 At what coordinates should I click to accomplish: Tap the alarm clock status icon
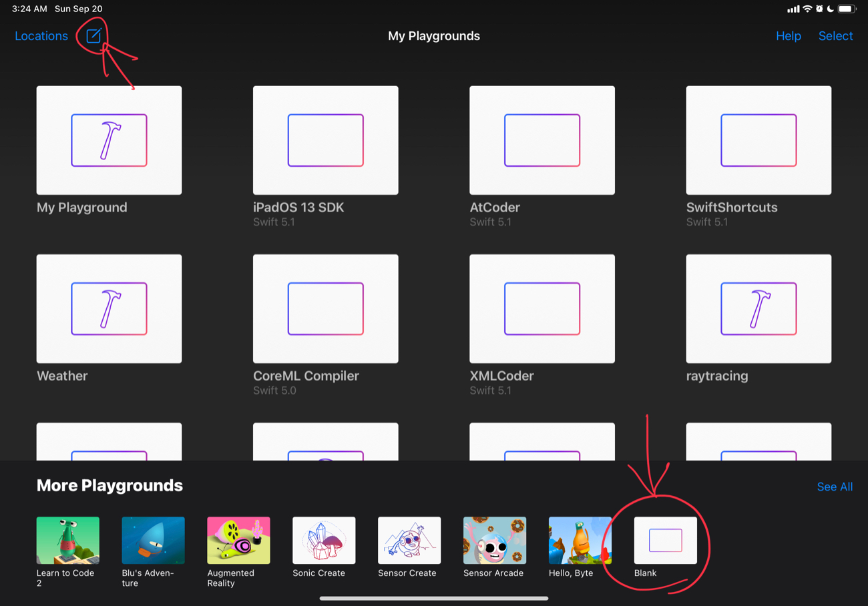pos(819,9)
